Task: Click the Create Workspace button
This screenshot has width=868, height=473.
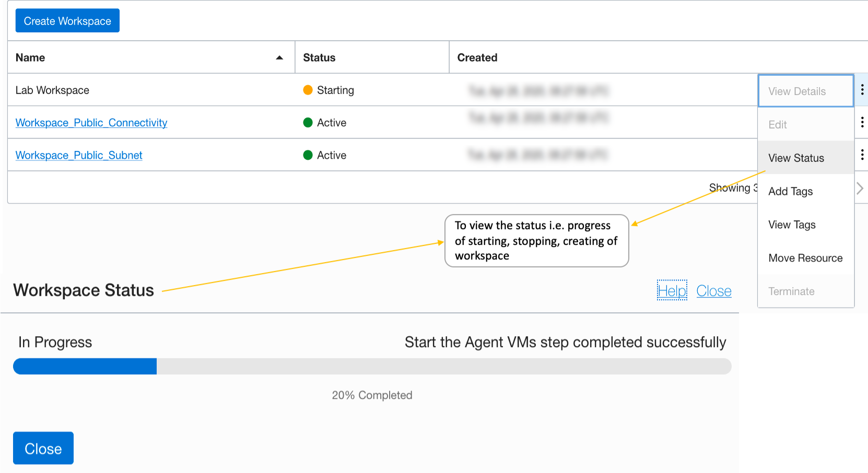Action: pyautogui.click(x=67, y=21)
